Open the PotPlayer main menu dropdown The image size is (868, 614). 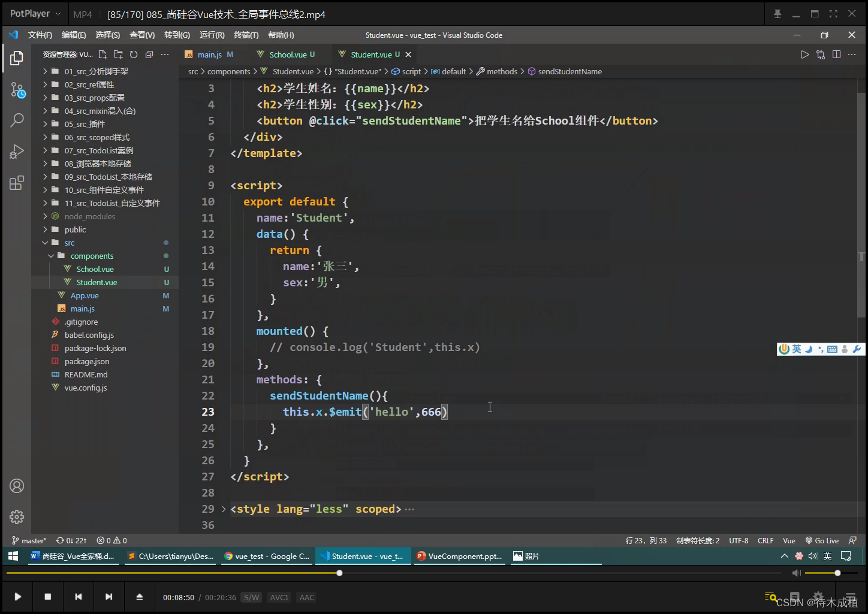pyautogui.click(x=35, y=14)
